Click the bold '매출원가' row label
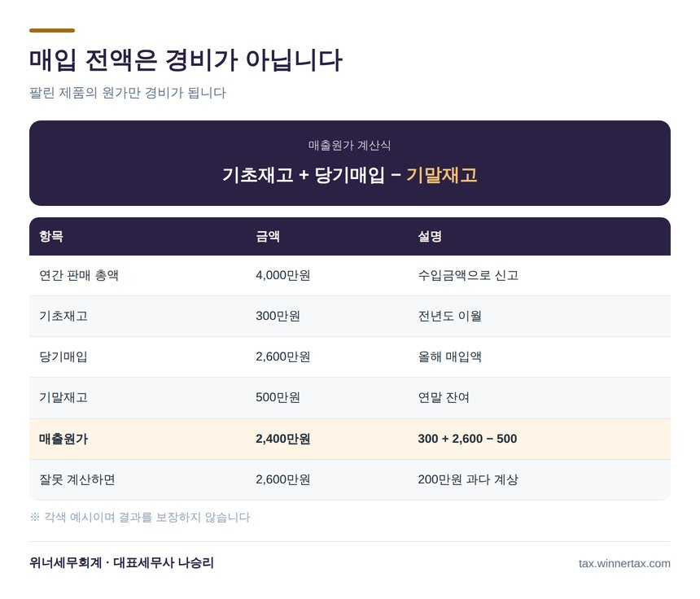The width and height of the screenshot is (700, 599). click(x=63, y=439)
